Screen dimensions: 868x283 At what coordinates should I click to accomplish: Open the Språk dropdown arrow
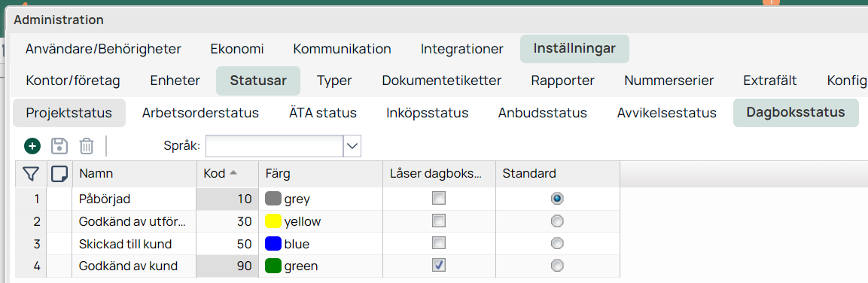pyautogui.click(x=352, y=146)
